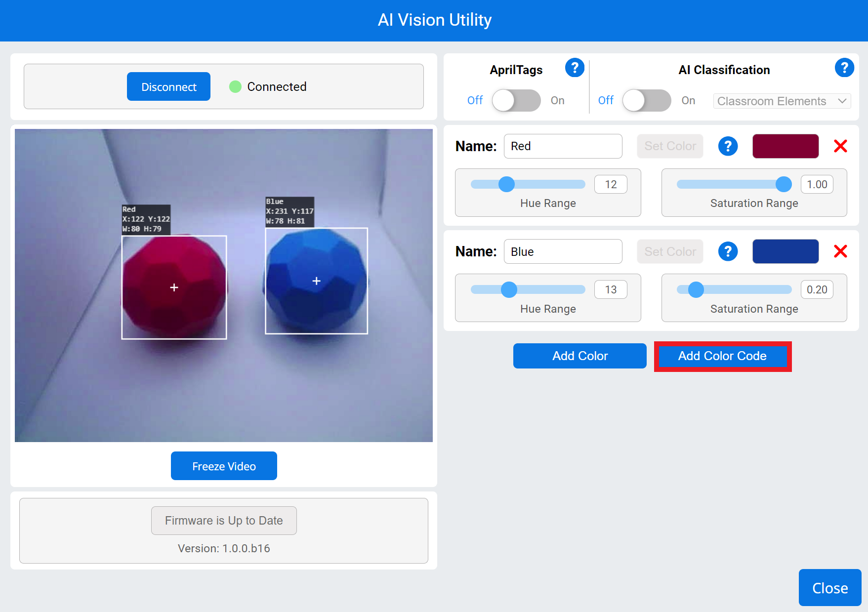Screen dimensions: 868x612
Task: Click the Add Color button
Action: (579, 356)
